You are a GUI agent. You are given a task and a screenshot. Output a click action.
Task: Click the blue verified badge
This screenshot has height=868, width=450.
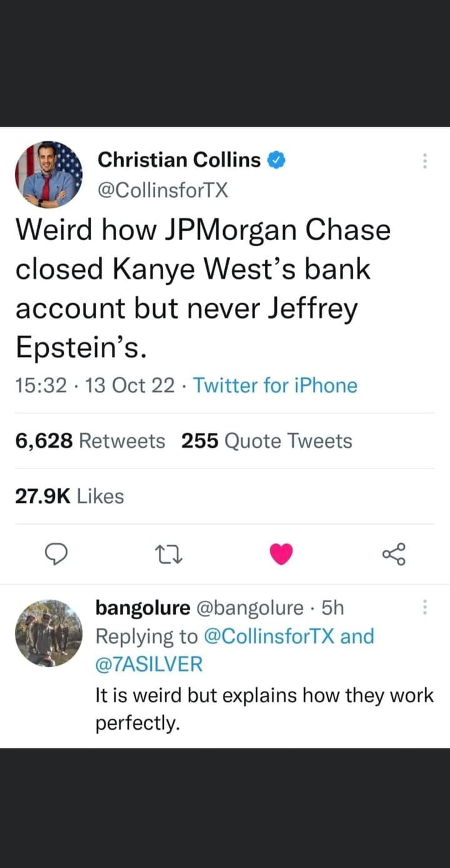point(277,160)
